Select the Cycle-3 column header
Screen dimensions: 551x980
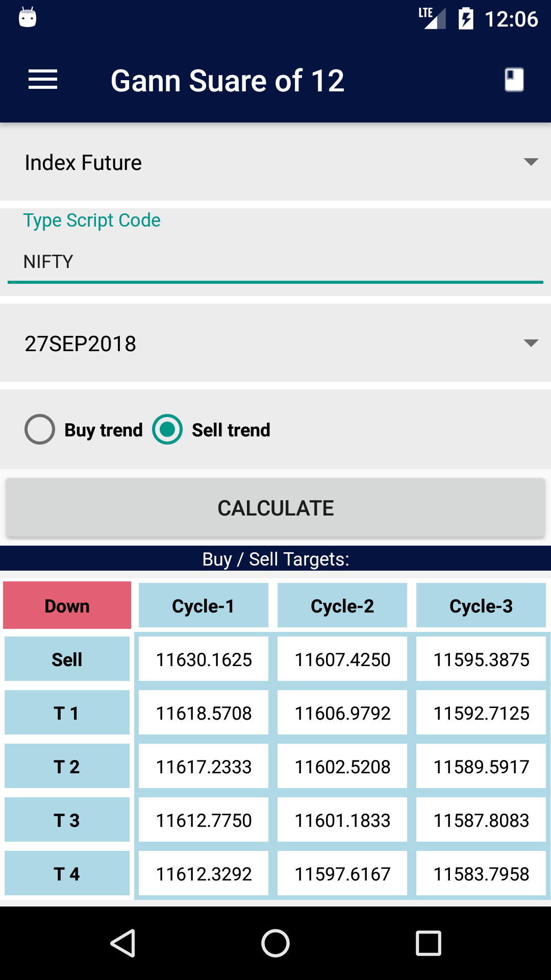coord(481,605)
